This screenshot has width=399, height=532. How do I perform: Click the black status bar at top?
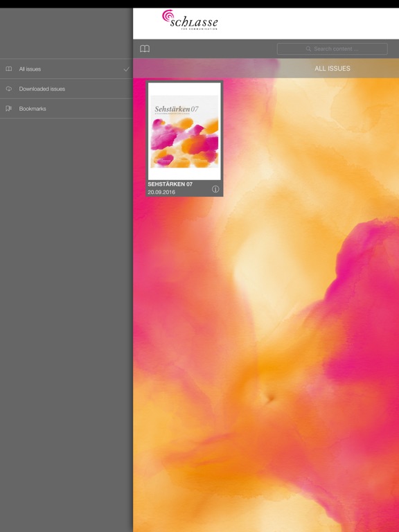point(199,3)
